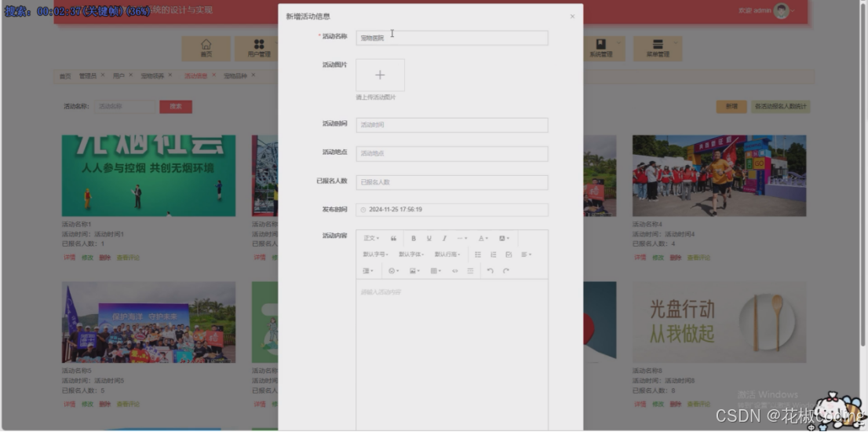868x432 pixels.
Task: Insert a bulleted list
Action: point(478,254)
